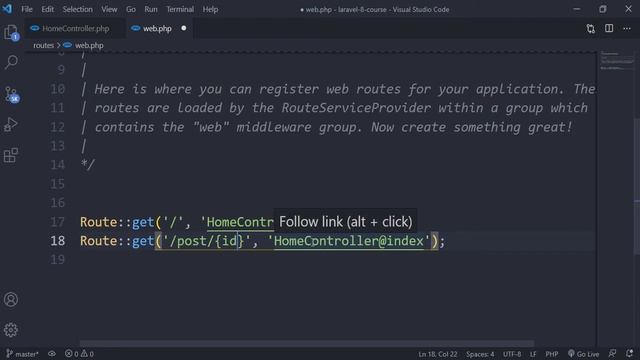Viewport: 640px width, 360px height.
Task: Change file encoding UTF-8
Action: click(x=512, y=354)
